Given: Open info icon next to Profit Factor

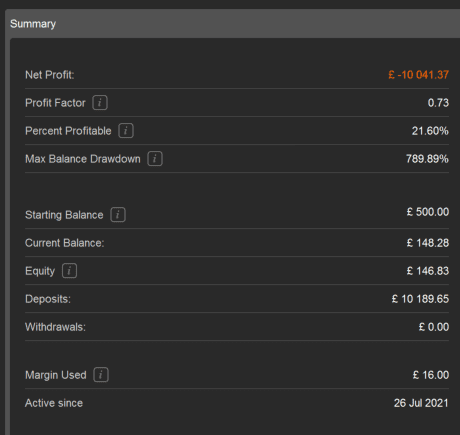Looking at the screenshot, I should [x=100, y=103].
